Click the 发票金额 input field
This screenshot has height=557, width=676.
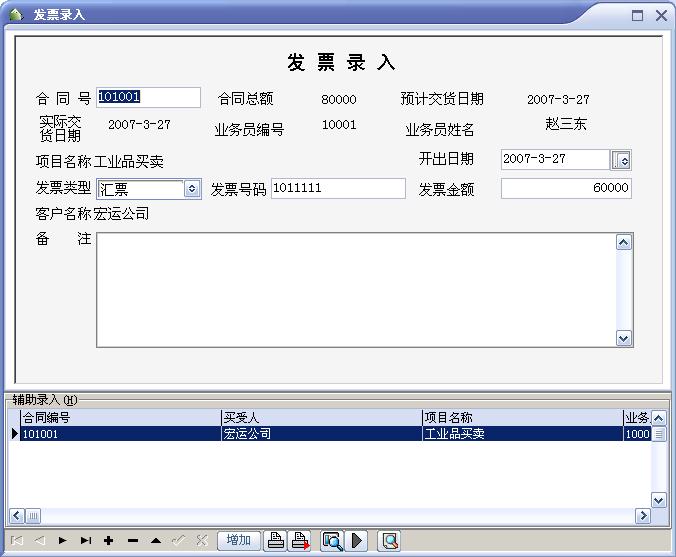tap(566, 188)
